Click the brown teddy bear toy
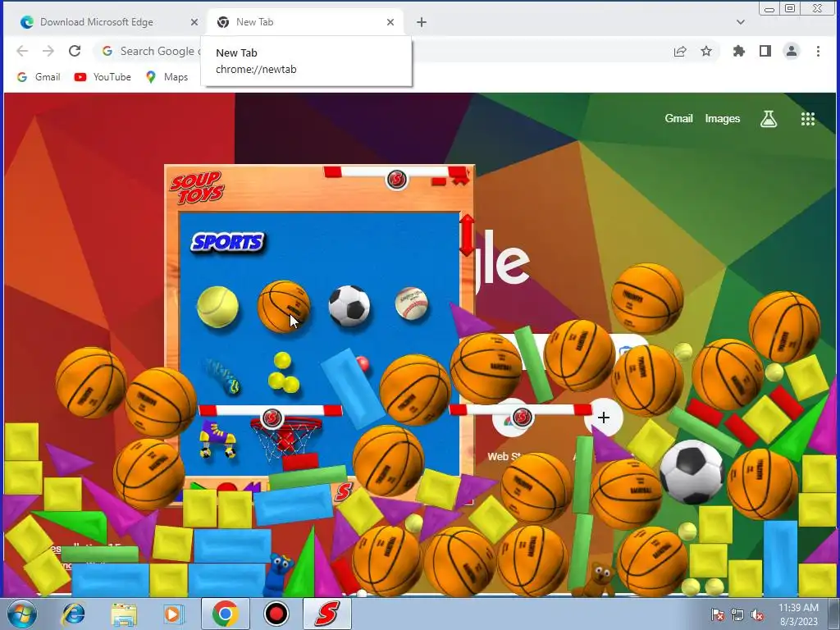 [x=599, y=580]
